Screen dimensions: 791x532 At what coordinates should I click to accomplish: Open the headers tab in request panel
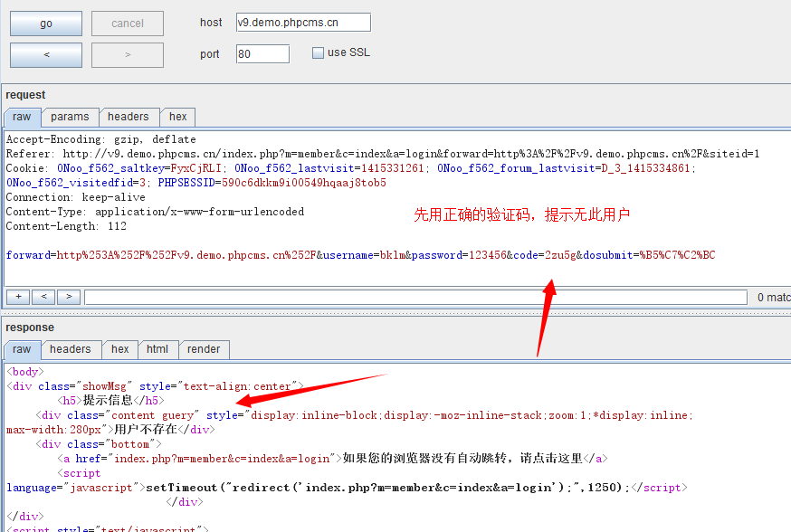tap(128, 117)
